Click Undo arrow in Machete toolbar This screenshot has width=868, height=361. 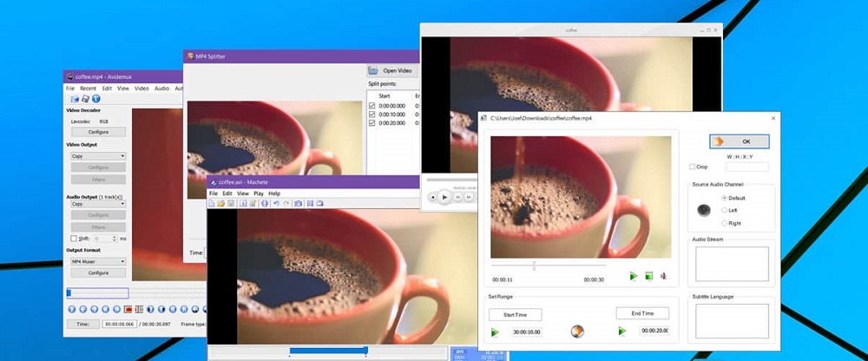click(x=276, y=203)
